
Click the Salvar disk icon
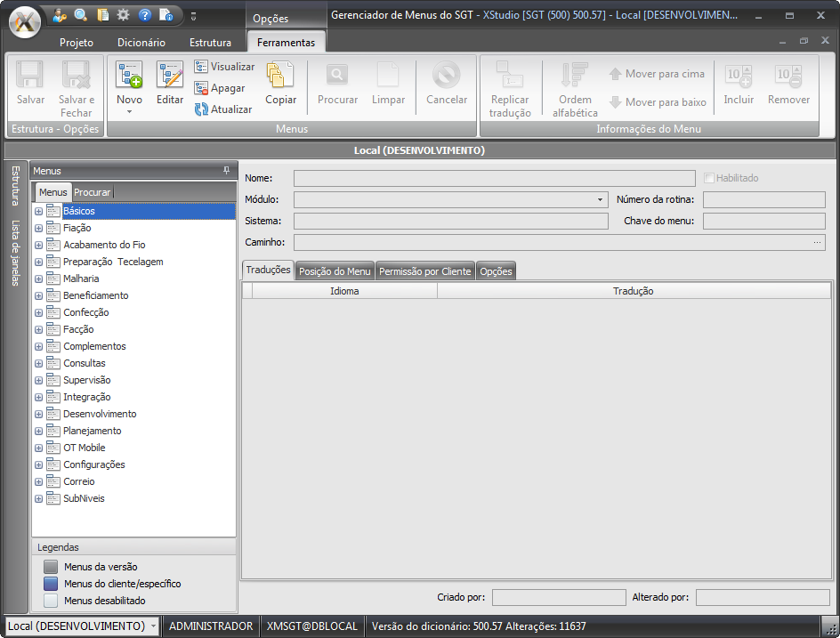pos(30,75)
